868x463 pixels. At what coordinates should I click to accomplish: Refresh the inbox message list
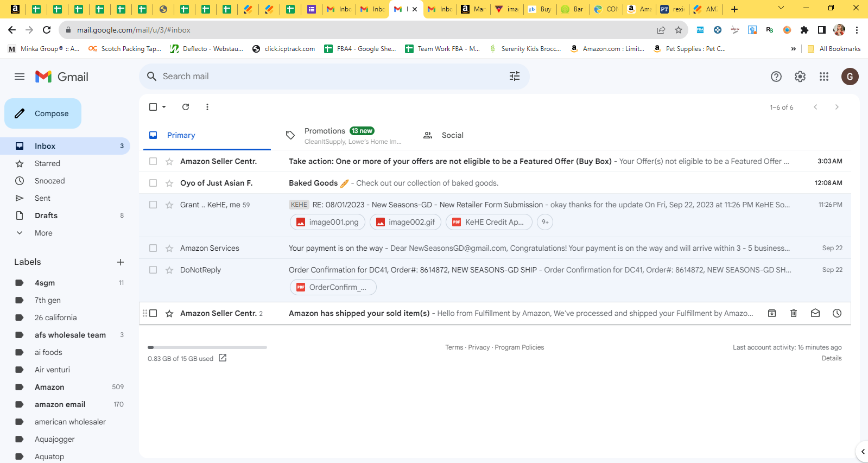point(186,107)
